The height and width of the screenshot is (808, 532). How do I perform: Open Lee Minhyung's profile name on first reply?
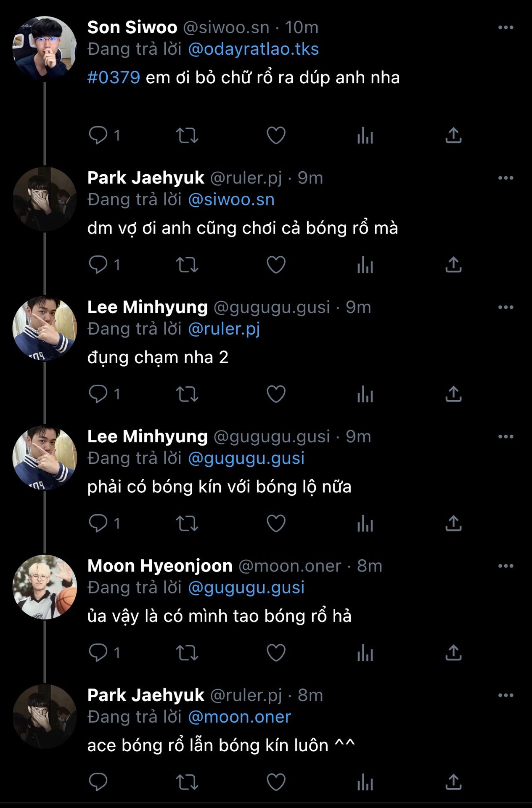[148, 308]
